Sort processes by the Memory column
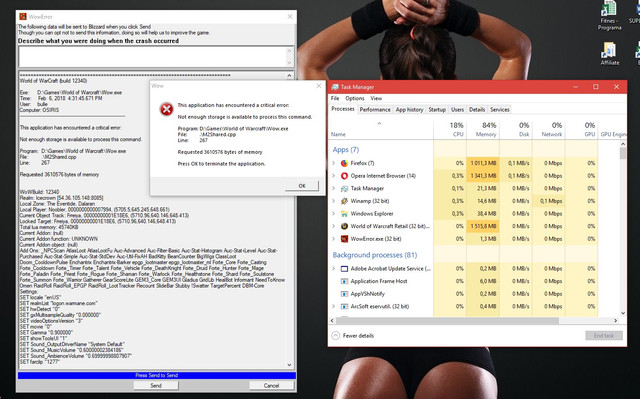Viewport: 640px width, 399px height. tap(483, 129)
